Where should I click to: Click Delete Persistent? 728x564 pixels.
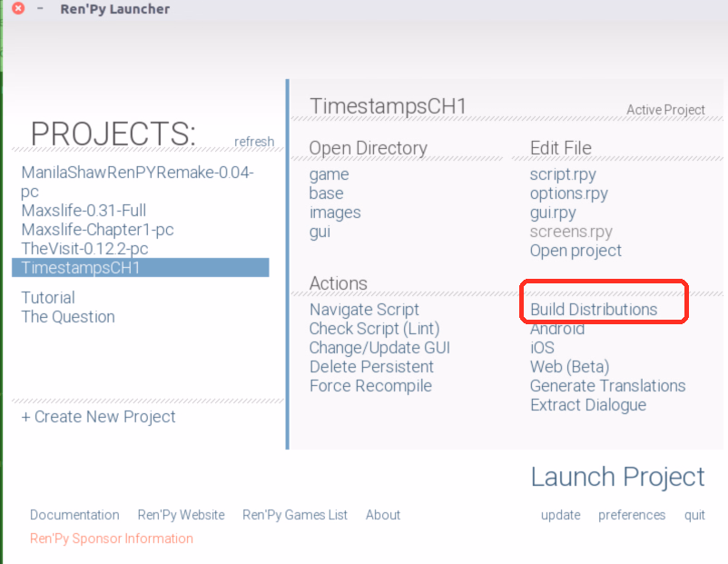(371, 367)
